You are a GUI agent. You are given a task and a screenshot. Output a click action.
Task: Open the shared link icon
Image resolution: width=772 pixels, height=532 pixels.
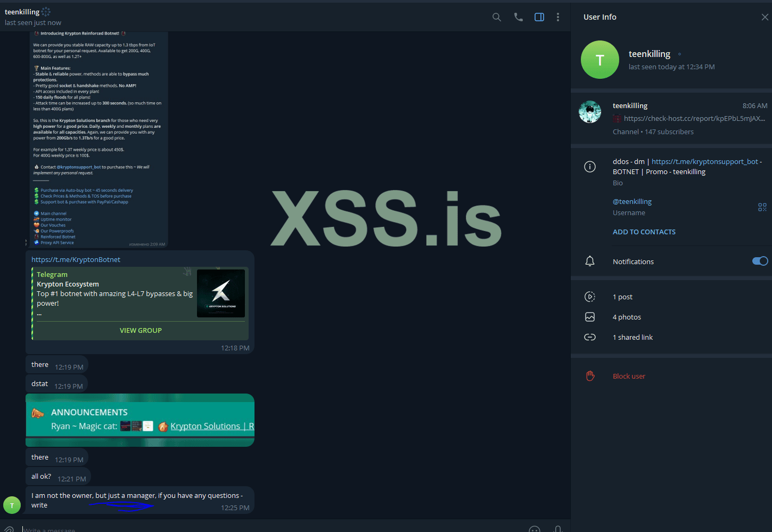pos(590,337)
